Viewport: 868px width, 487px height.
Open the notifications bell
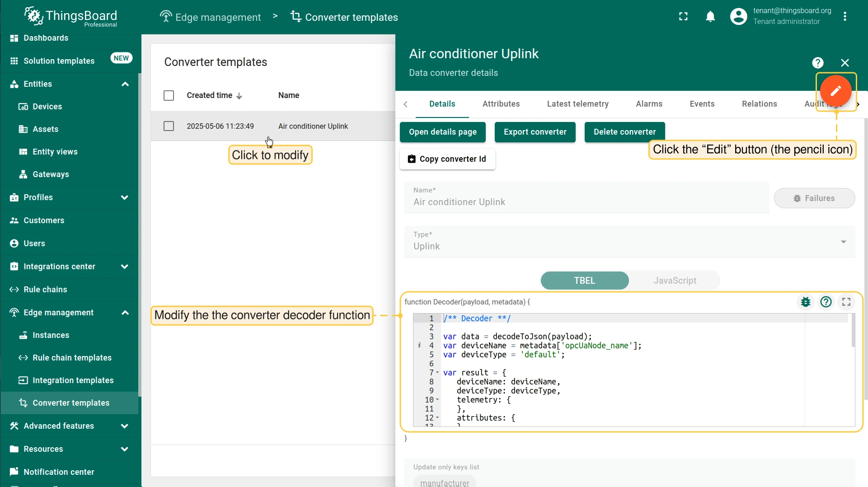(710, 17)
